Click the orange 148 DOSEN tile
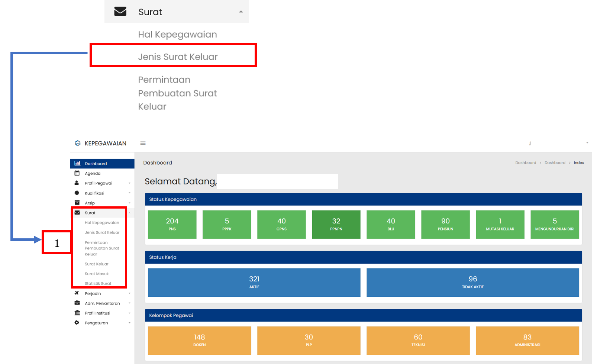 [x=199, y=340]
